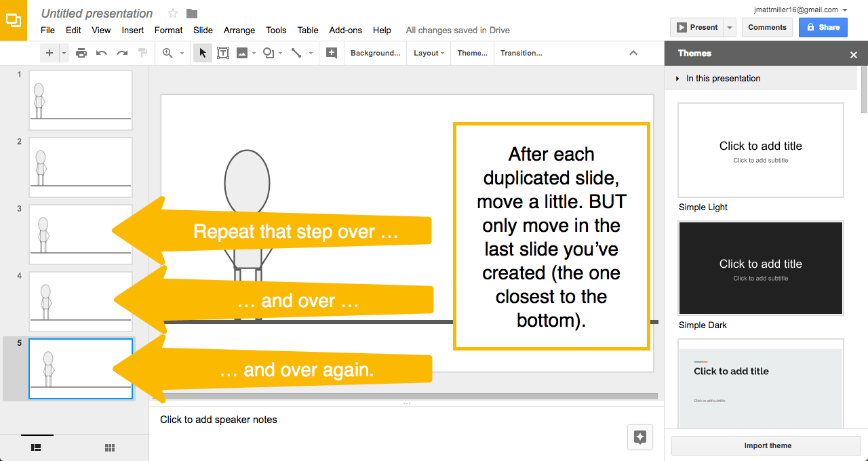Screen dimensions: 868x461
Task: Activate the Paint format tool
Action: pyautogui.click(x=142, y=53)
